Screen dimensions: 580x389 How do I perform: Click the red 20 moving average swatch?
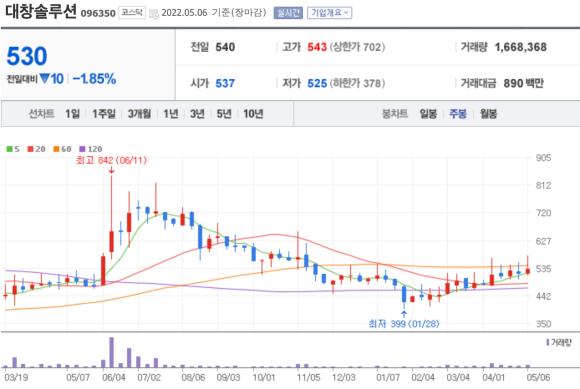coord(30,149)
